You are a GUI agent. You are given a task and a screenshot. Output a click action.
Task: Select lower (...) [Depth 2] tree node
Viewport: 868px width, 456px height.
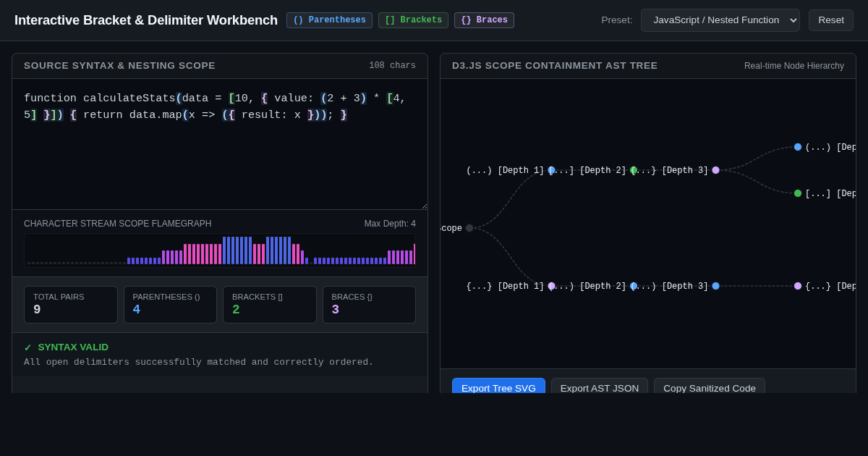[634, 286]
